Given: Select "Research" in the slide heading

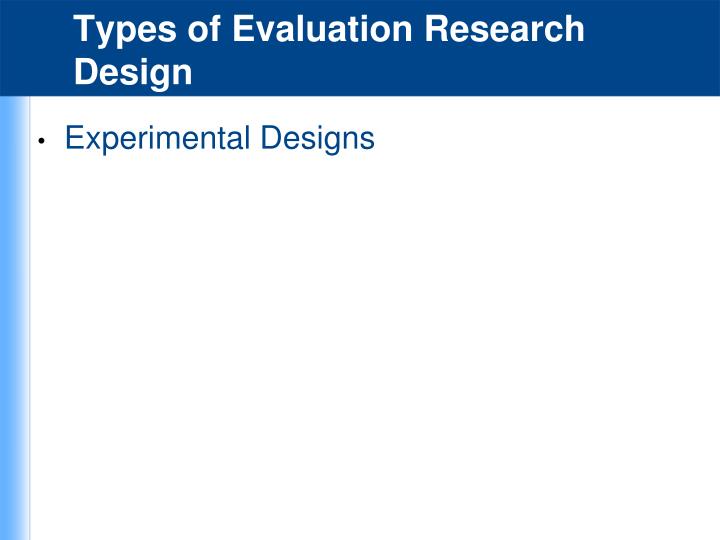Looking at the screenshot, I should 504,28.
